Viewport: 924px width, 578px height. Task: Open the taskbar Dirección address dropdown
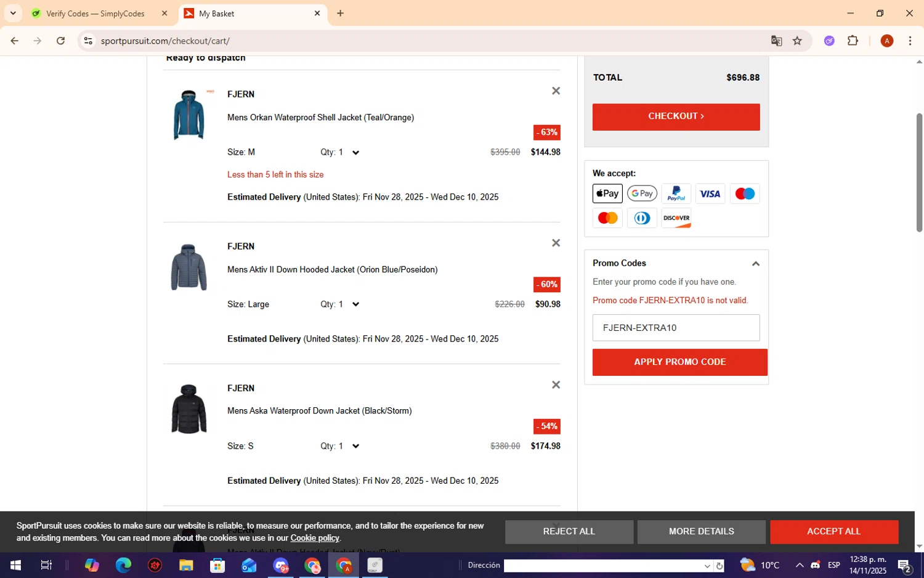point(707,566)
